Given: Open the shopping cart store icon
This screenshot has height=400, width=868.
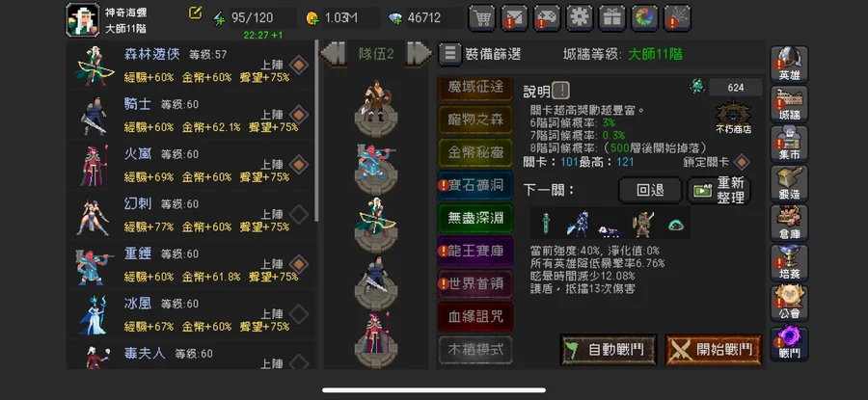Looking at the screenshot, I should [481, 18].
